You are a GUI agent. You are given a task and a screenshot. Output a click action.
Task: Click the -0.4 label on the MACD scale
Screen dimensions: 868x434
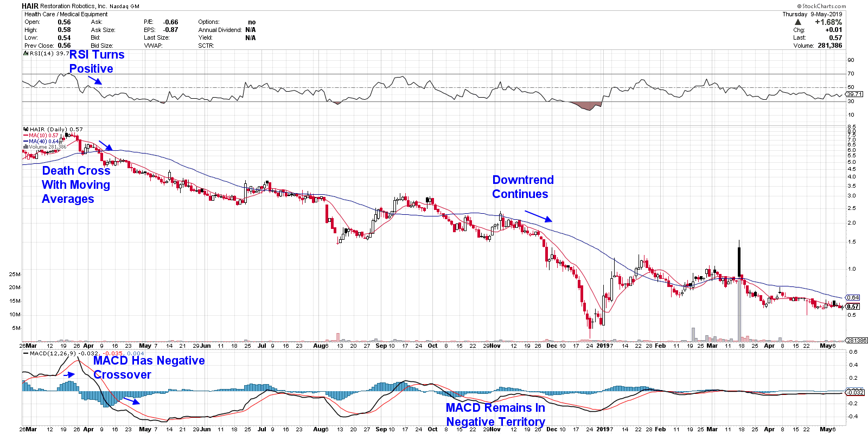[852, 417]
